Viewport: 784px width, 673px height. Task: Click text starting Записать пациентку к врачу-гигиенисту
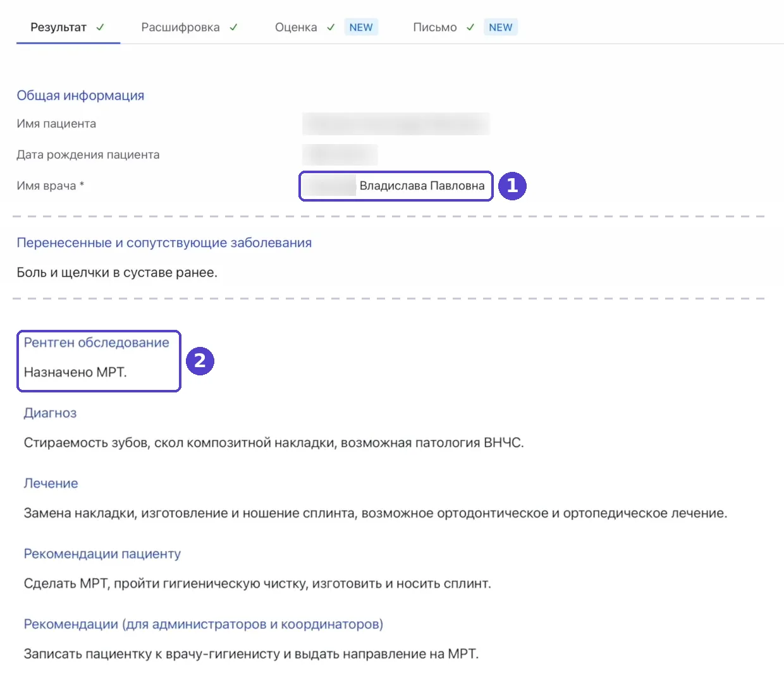251,654
